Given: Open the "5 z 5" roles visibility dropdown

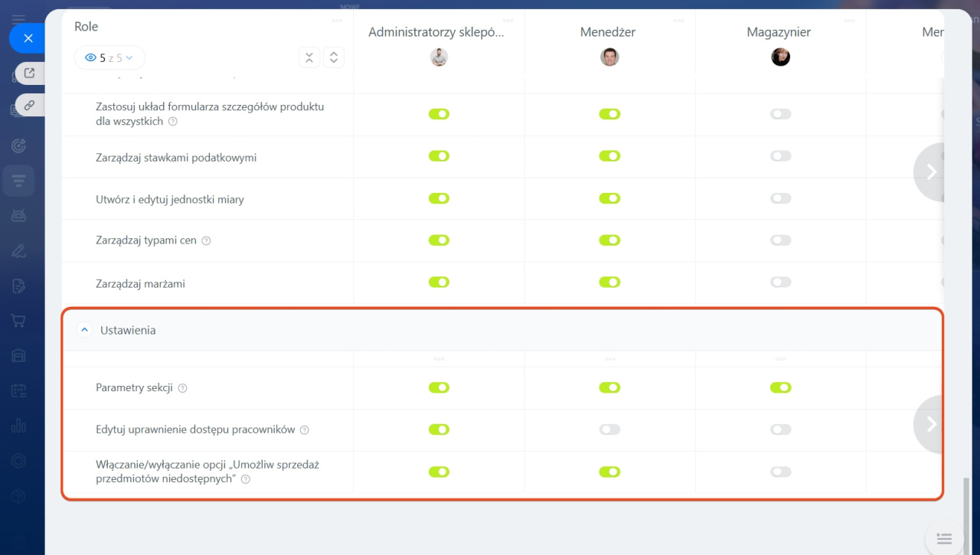Looking at the screenshot, I should click(109, 57).
